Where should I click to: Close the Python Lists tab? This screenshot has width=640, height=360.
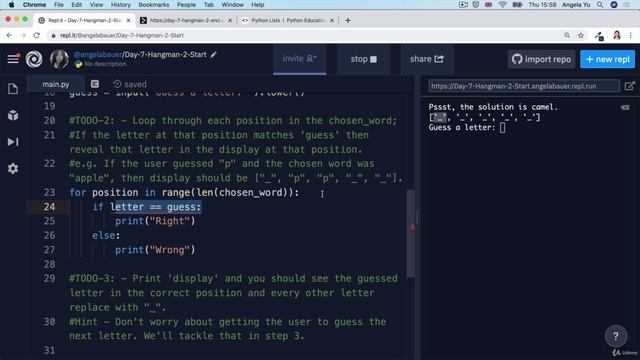tap(331, 20)
